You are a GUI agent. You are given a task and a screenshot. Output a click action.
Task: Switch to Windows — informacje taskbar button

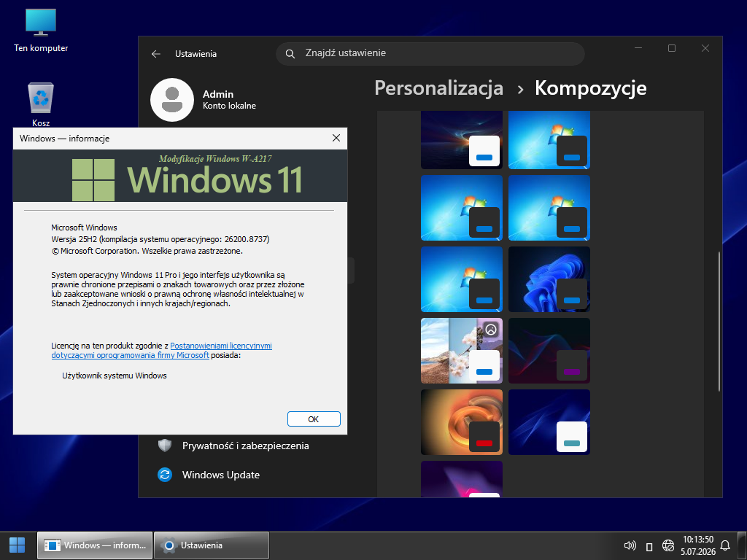point(95,545)
